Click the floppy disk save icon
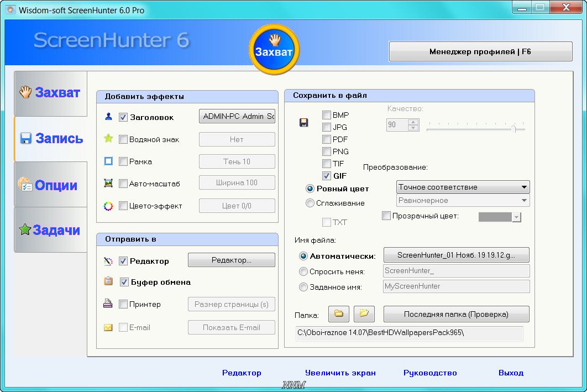This screenshot has width=587, height=392. point(303,123)
